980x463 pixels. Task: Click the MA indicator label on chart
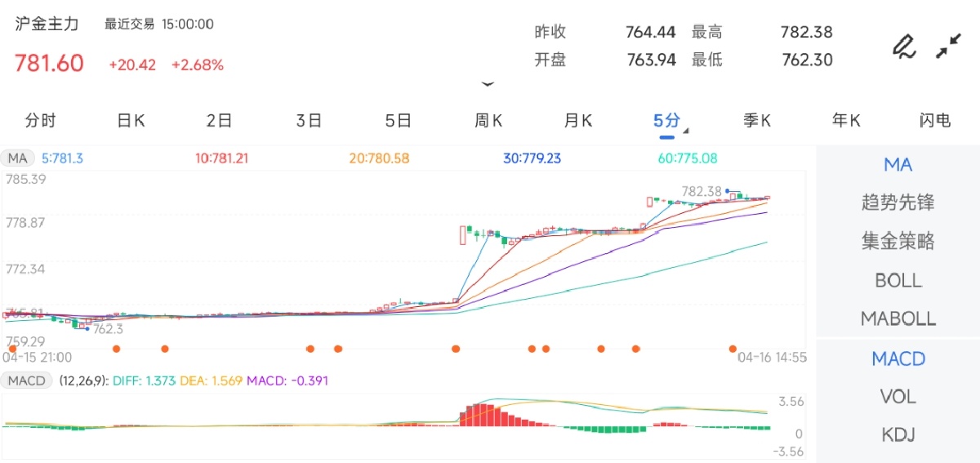[16, 158]
